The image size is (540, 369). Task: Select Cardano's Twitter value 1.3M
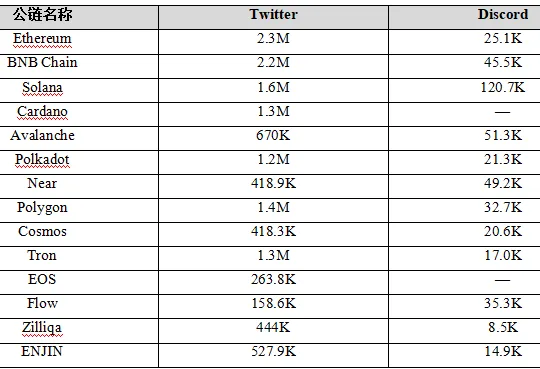273,111
